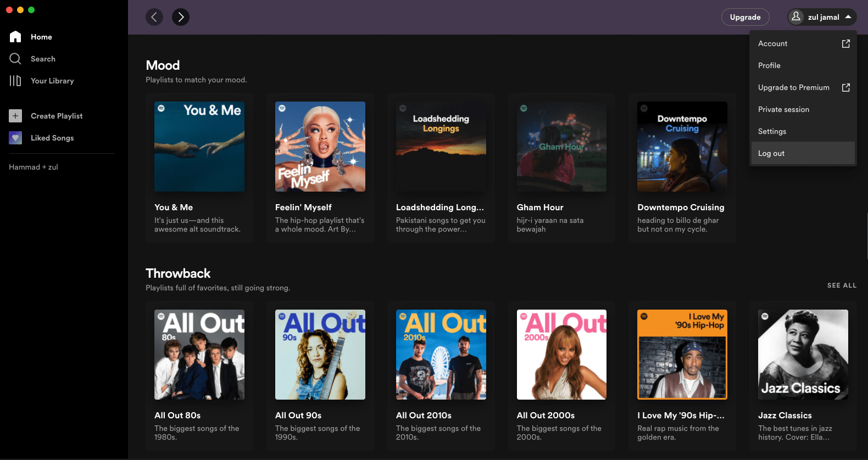868x460 pixels.
Task: Click SEE ALL for Throwback section
Action: 842,285
